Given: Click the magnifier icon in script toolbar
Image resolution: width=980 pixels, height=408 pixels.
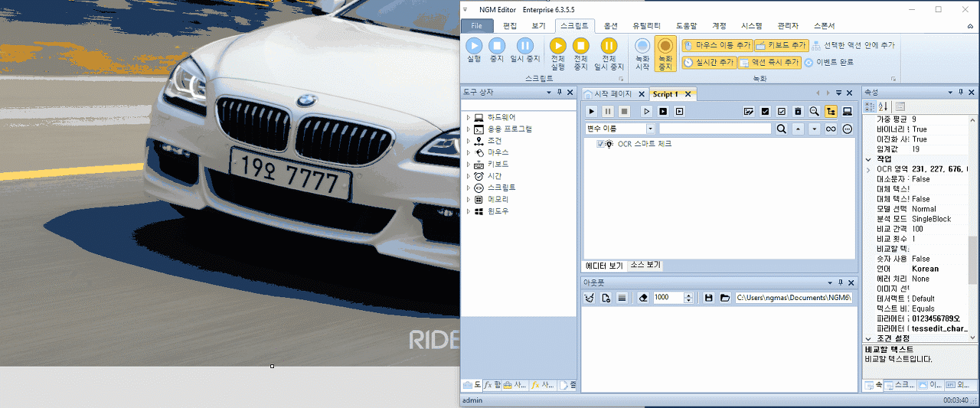Looking at the screenshot, I should click(x=814, y=112).
